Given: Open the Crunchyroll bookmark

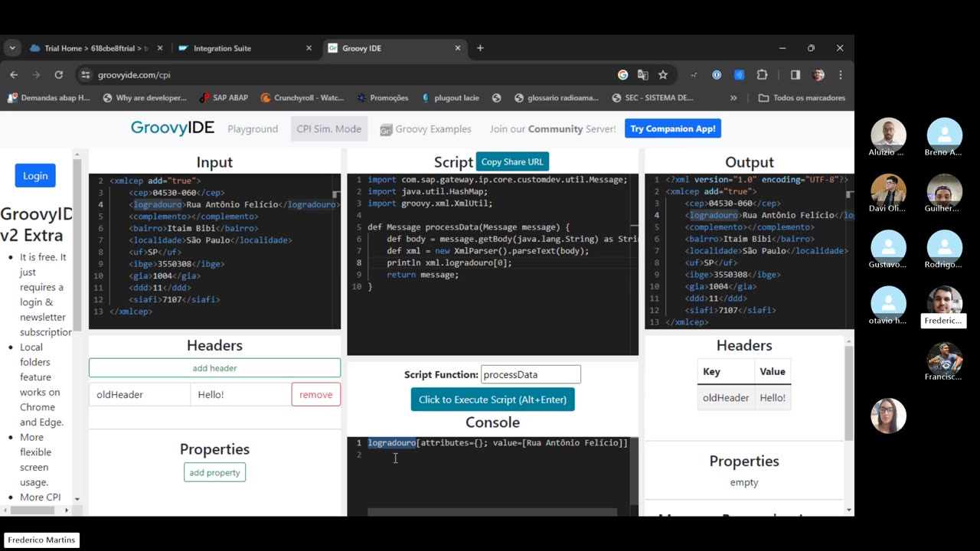Looking at the screenshot, I should point(302,98).
